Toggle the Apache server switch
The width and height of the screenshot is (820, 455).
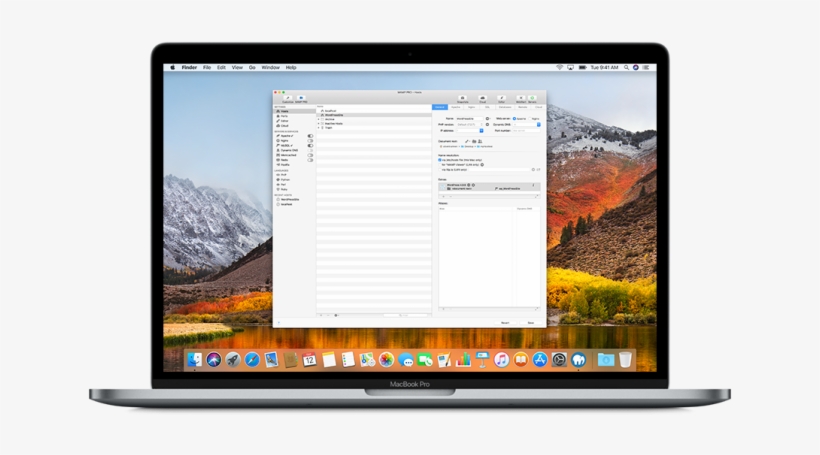tap(310, 136)
